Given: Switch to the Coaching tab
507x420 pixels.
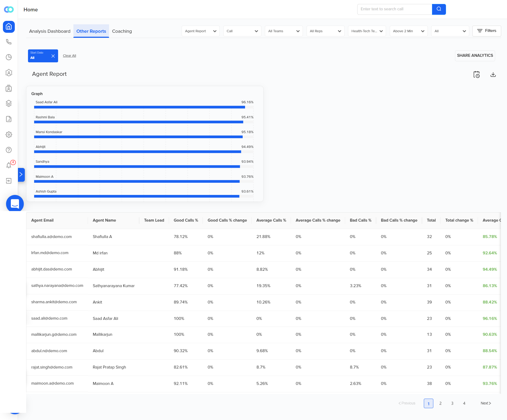Looking at the screenshot, I should click(122, 31).
